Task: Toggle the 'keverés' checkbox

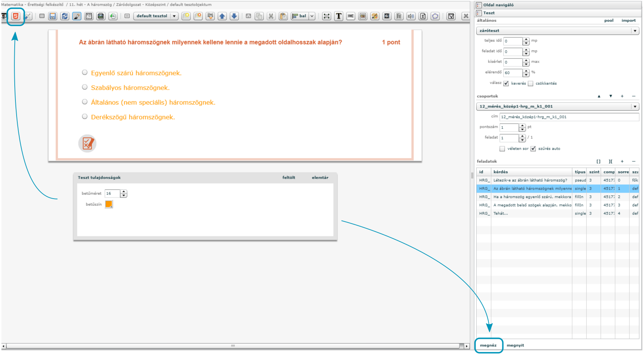Action: click(x=506, y=84)
